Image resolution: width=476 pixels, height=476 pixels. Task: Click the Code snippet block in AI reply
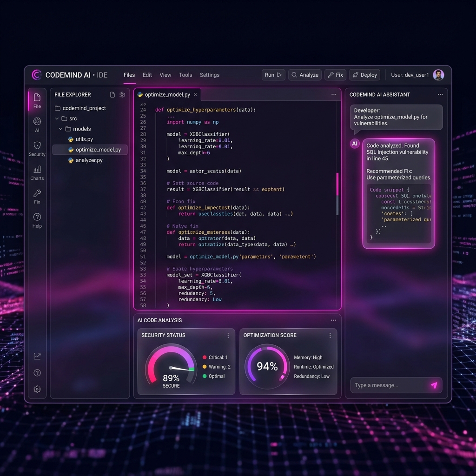coord(398,213)
